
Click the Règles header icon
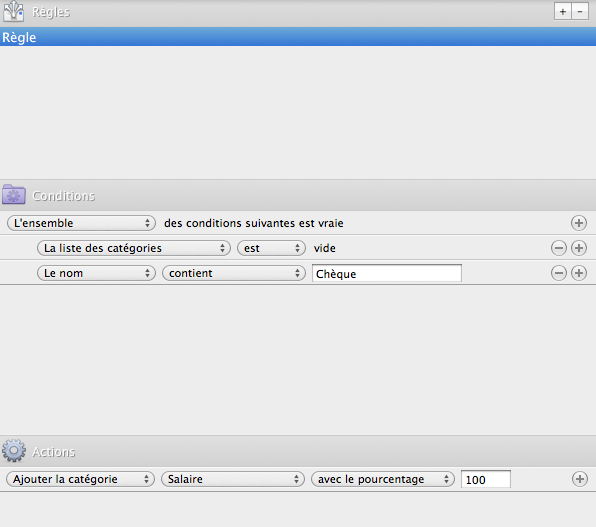click(14, 11)
